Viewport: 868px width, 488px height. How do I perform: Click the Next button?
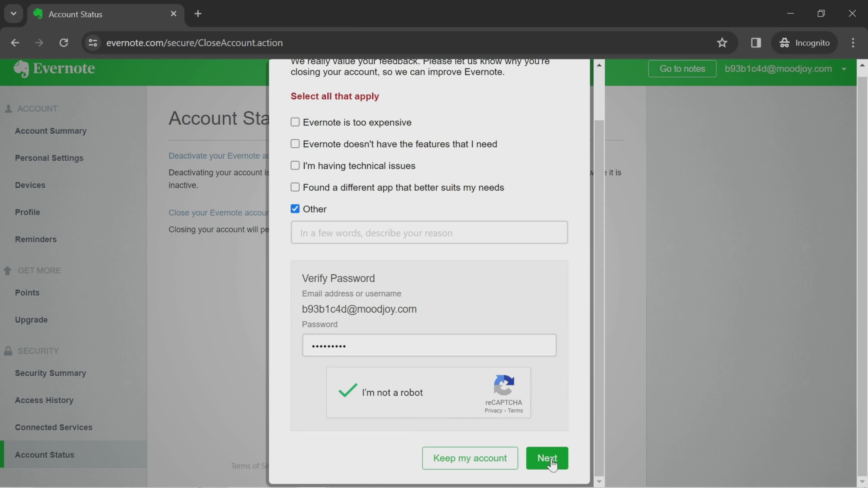(547, 458)
